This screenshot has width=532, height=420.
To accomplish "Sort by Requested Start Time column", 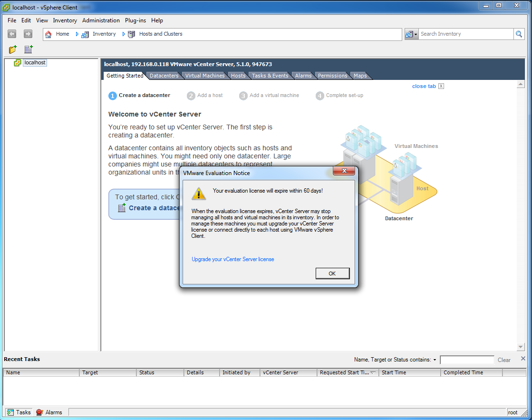I will [x=348, y=372].
